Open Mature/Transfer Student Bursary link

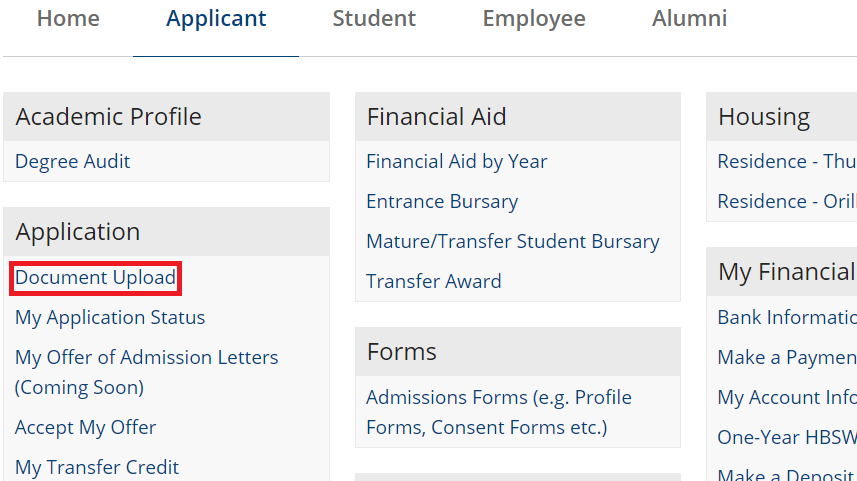coord(513,242)
